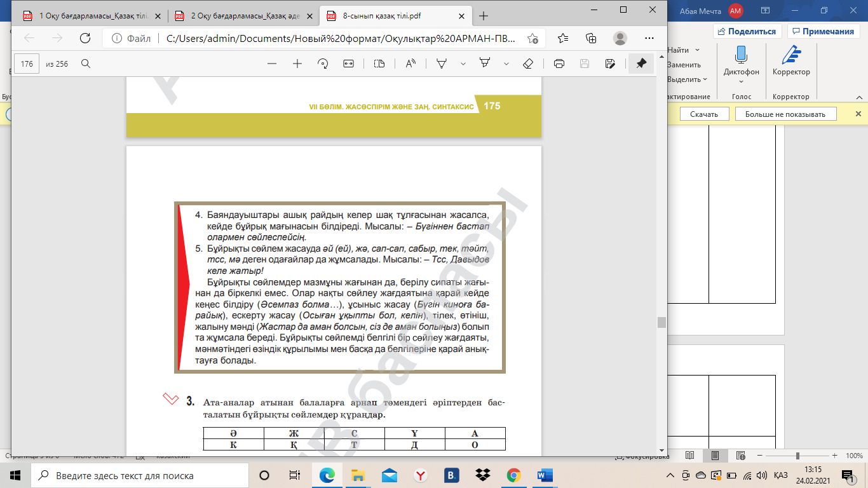Open Найти dropdown arrow in Word
The width and height of the screenshot is (868, 488).
698,50
